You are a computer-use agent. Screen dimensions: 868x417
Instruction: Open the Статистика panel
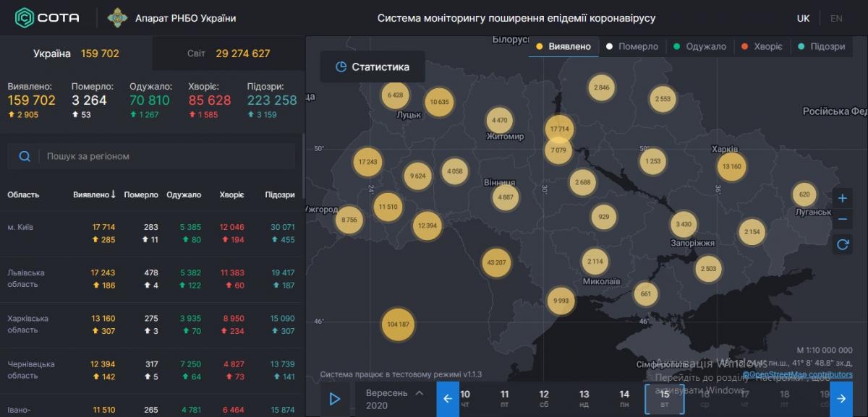point(373,66)
